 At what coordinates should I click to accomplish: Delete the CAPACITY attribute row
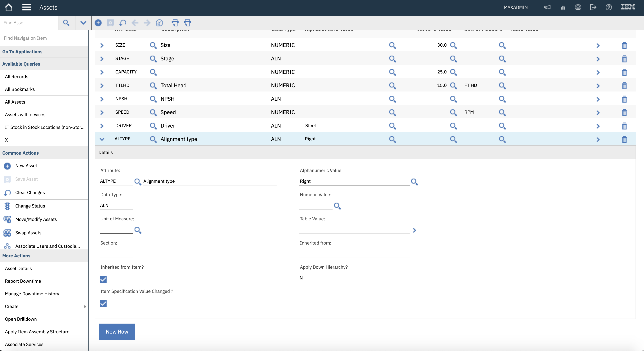[x=624, y=72]
